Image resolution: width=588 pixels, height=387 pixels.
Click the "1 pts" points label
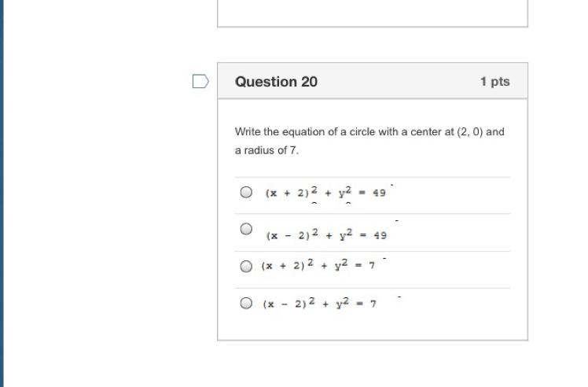[x=494, y=82]
